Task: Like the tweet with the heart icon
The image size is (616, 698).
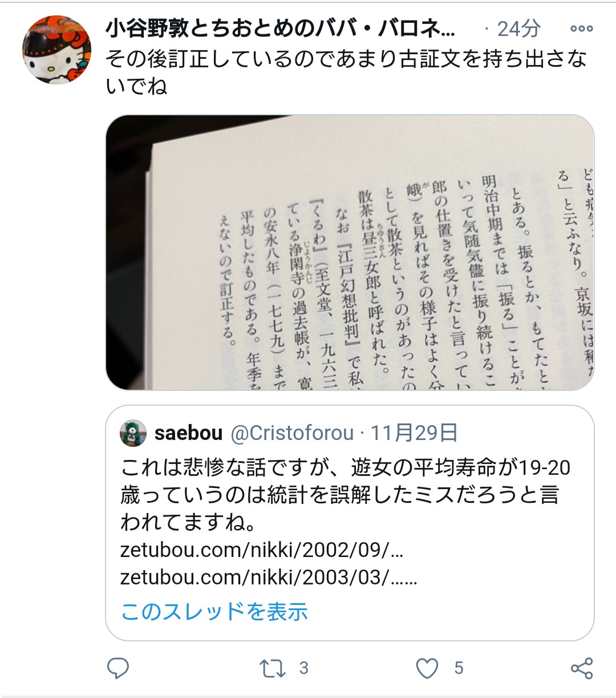Action: [x=427, y=668]
